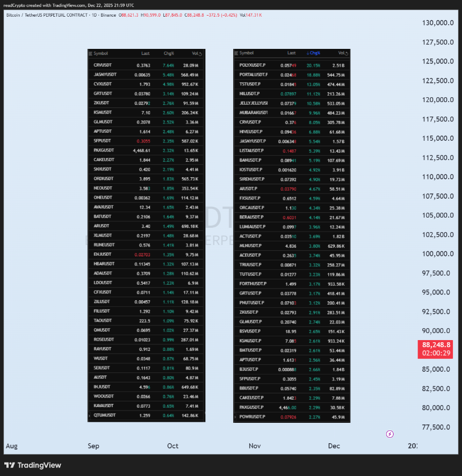
Task: Select the MUBARAKUSDT row
Action: tap(292, 113)
